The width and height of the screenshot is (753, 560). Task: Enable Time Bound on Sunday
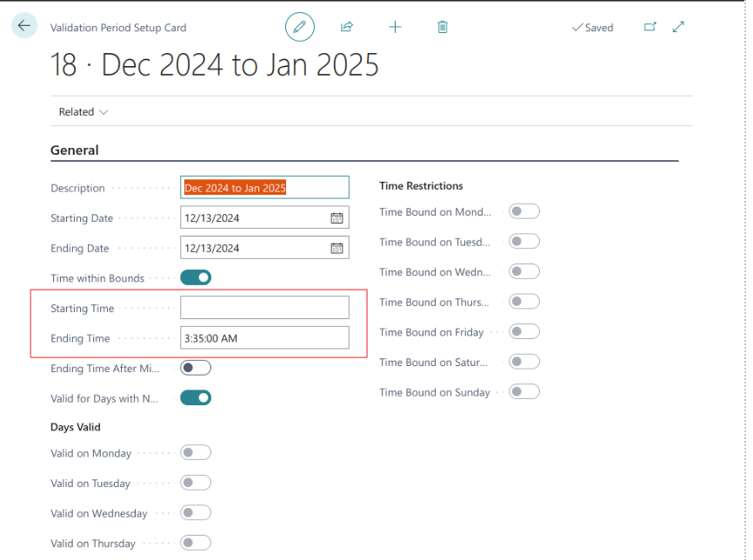point(524,391)
